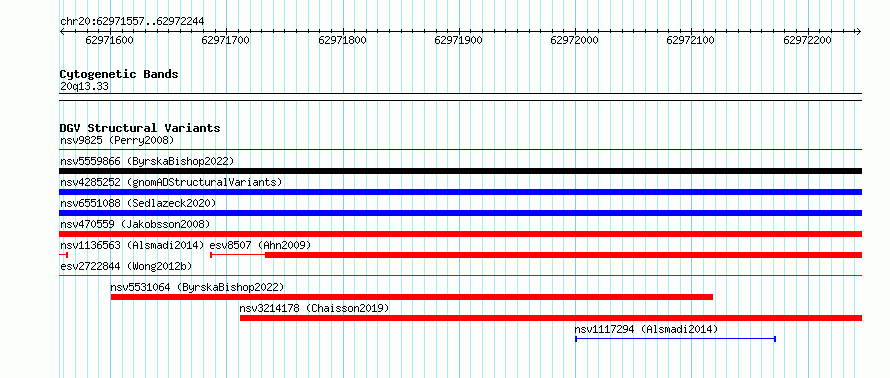Open variant nsv5531064 (ByrskaBishop2022) label

(197, 287)
